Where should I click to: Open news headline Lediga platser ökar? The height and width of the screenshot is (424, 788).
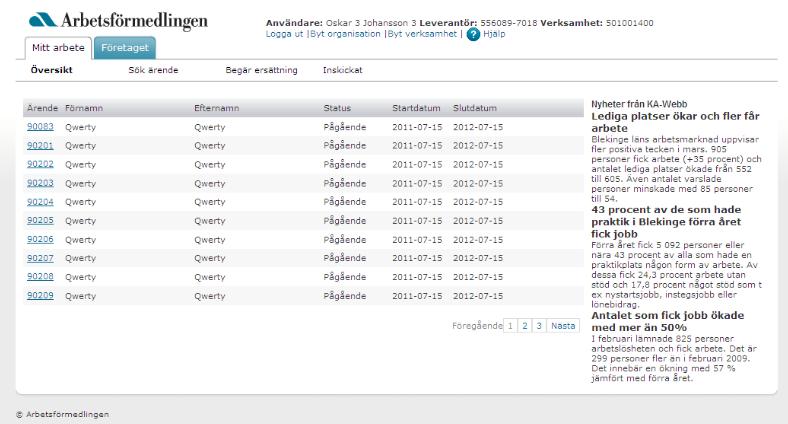(x=675, y=122)
